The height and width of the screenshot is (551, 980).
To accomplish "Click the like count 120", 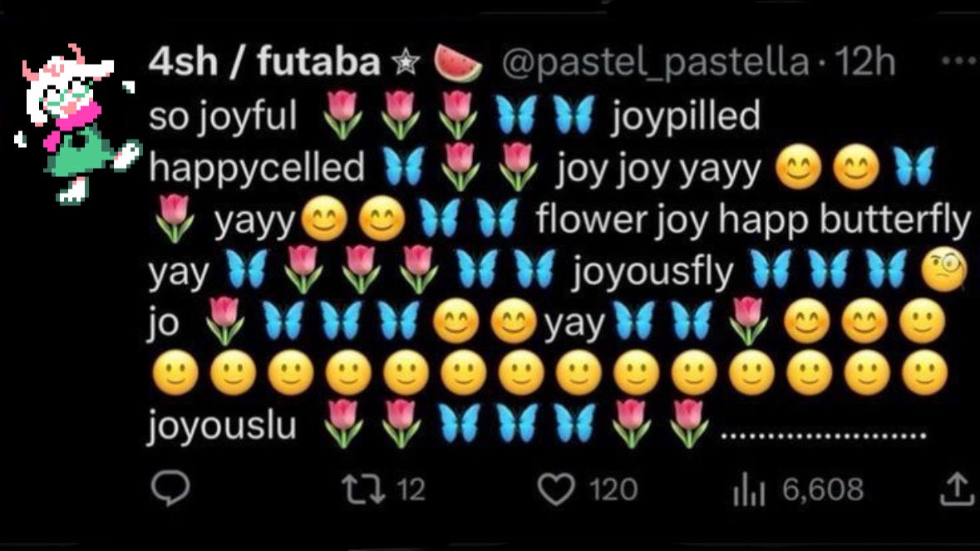I will tap(613, 490).
